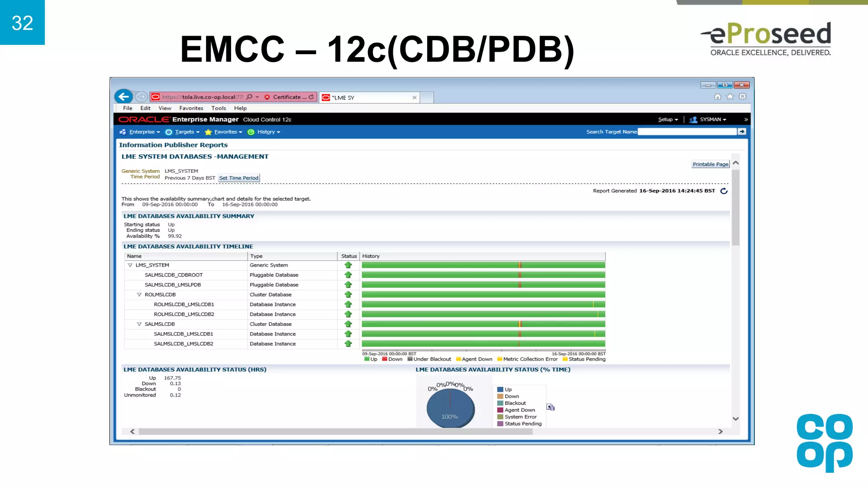Click the report refresh icon
The width and height of the screenshot is (868, 488).
tap(724, 191)
